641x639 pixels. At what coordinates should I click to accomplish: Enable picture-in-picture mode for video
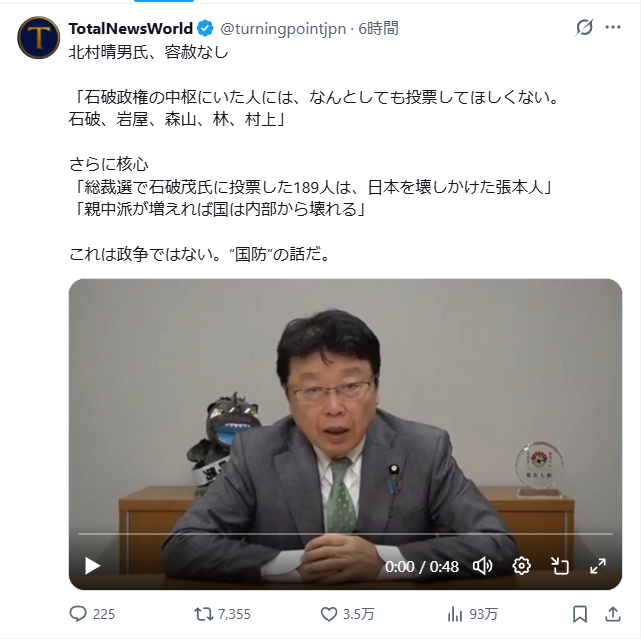coord(560,566)
